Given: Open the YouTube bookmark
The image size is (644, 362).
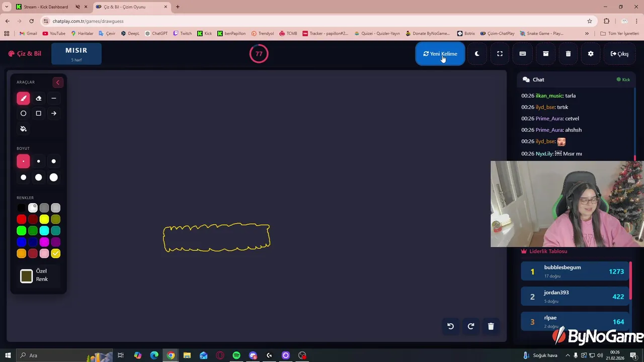Looking at the screenshot, I should [x=54, y=34].
